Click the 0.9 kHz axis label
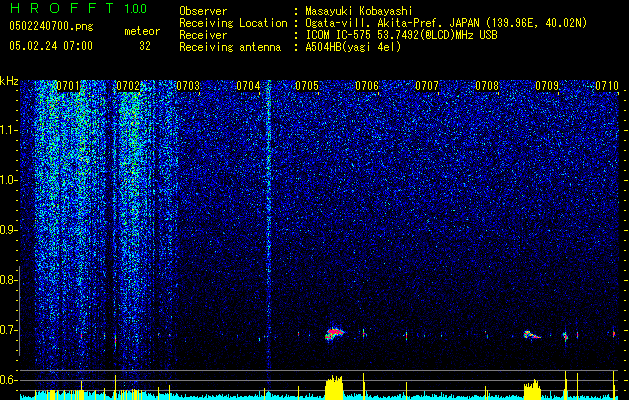 coord(8,230)
